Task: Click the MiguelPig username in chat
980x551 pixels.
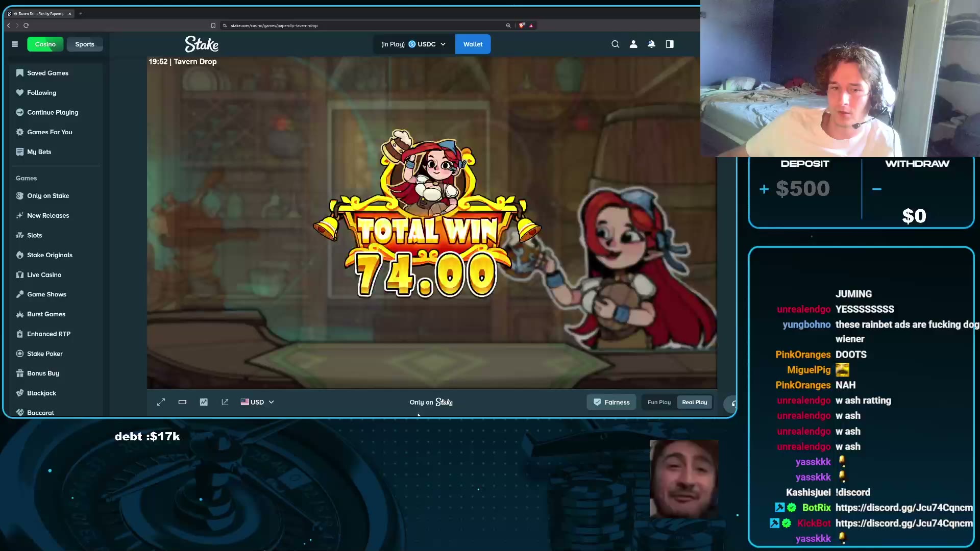Action: pos(808,370)
